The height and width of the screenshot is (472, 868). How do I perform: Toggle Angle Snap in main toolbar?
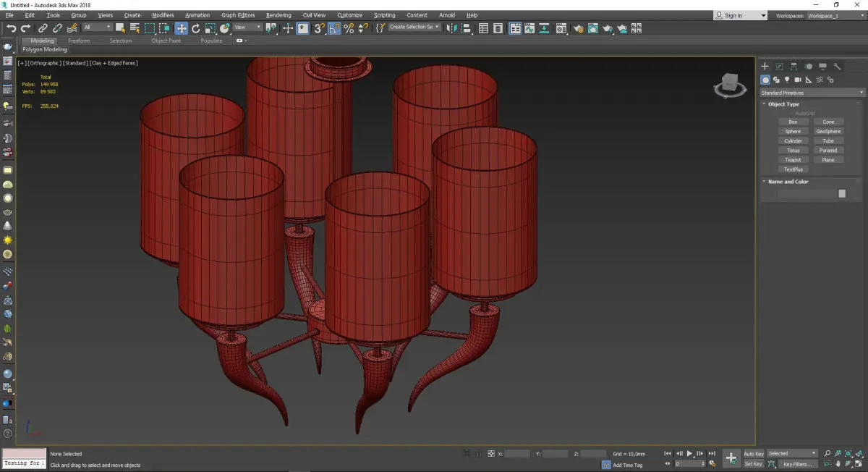click(334, 28)
